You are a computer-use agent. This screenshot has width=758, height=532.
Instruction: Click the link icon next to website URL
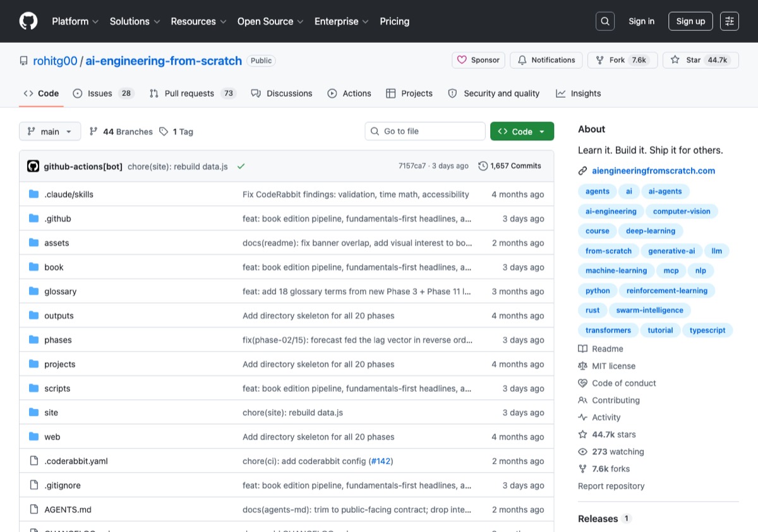pos(583,170)
